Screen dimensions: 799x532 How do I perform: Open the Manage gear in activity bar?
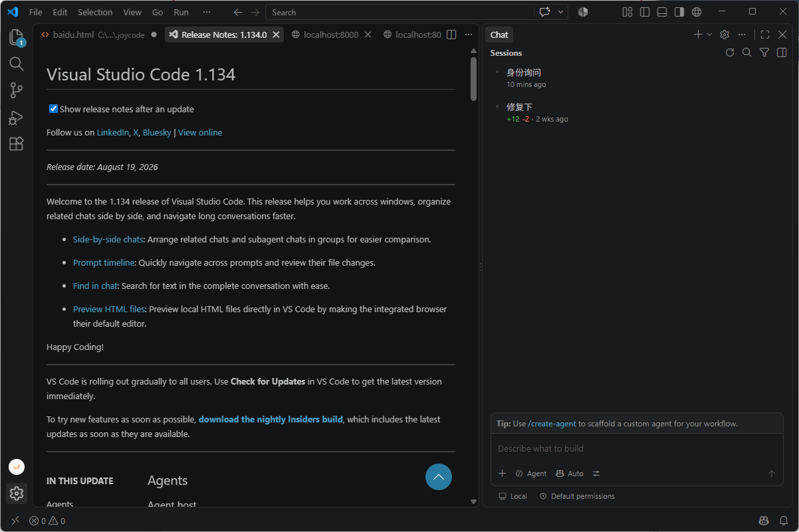pos(17,493)
